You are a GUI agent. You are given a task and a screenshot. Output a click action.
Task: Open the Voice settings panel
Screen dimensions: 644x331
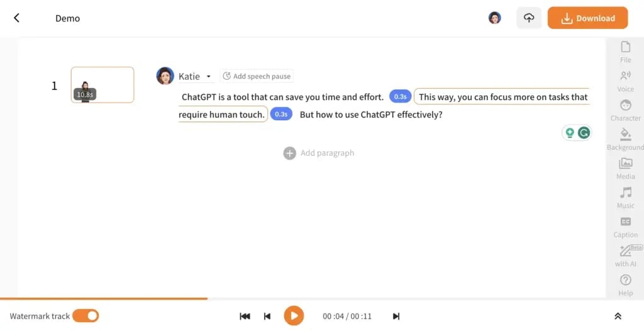tap(625, 81)
